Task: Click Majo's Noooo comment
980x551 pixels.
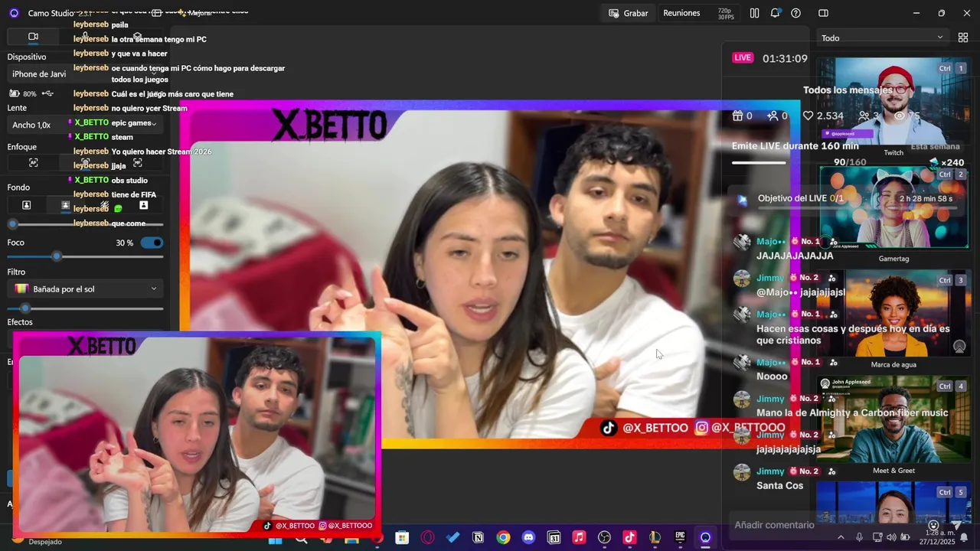Action: tap(772, 377)
